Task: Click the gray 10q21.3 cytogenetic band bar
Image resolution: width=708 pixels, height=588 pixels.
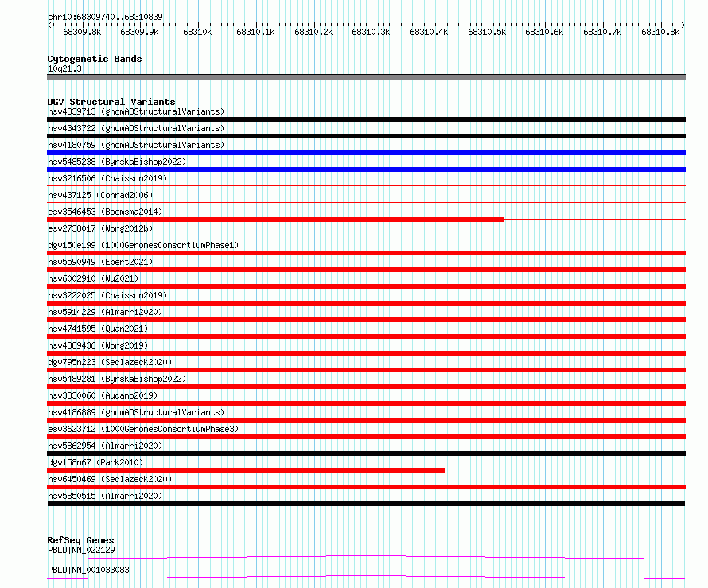Action: (366, 77)
